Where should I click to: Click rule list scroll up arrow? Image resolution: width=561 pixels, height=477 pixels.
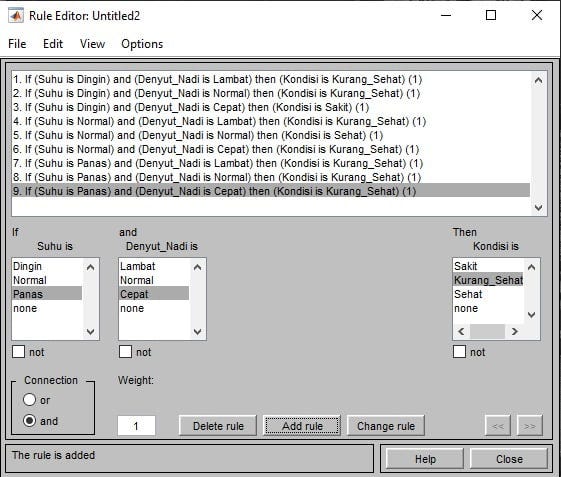pos(538,80)
